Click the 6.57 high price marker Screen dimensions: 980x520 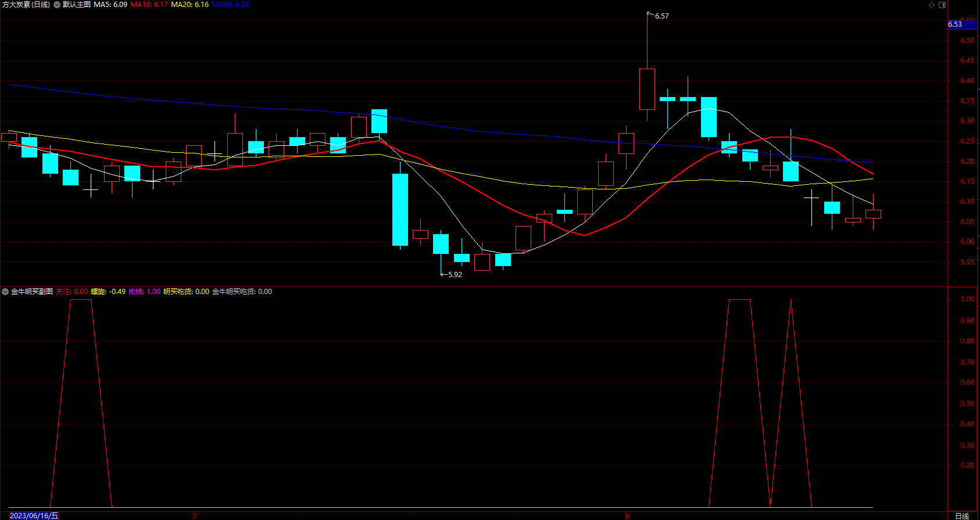pyautogui.click(x=661, y=16)
